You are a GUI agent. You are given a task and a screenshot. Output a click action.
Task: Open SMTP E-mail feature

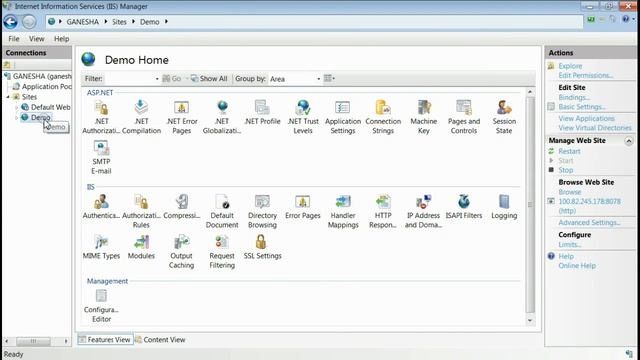101,158
